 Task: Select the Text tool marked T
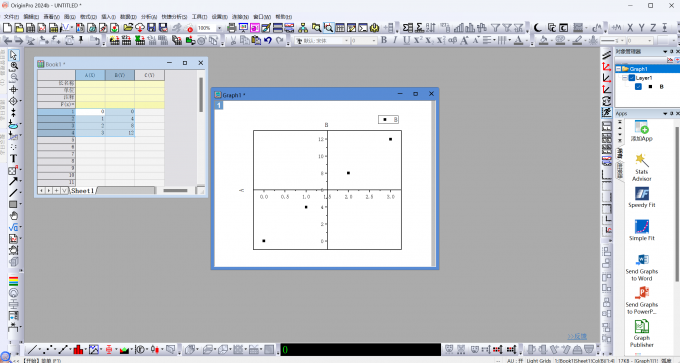tap(13, 159)
